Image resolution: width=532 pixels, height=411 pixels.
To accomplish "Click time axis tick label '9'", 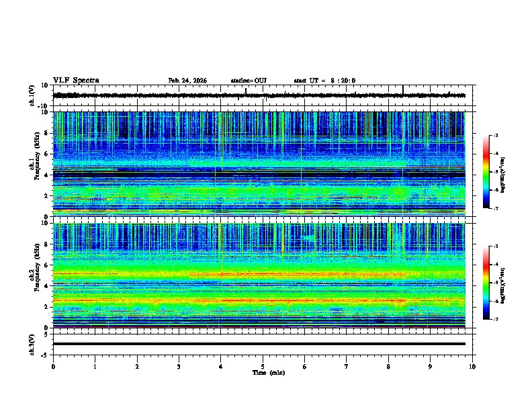I will (430, 367).
